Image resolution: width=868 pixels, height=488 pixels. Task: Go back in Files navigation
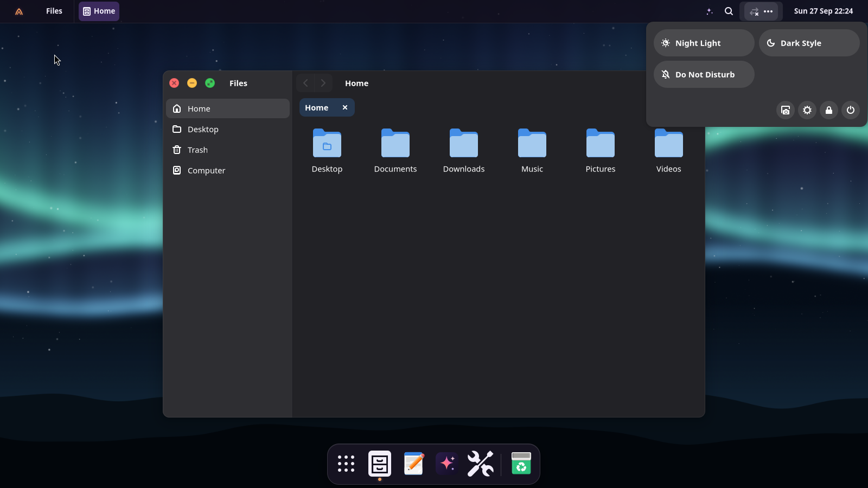pos(305,83)
